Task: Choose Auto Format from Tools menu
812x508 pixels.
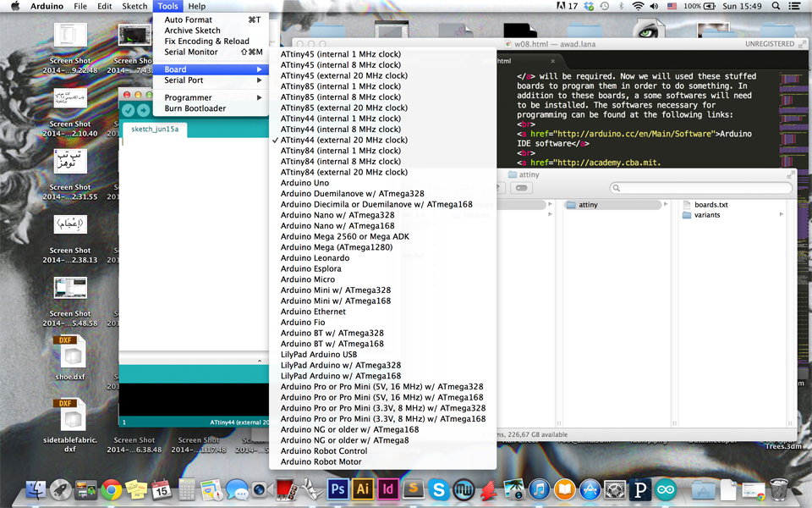Action: pyautogui.click(x=211, y=19)
